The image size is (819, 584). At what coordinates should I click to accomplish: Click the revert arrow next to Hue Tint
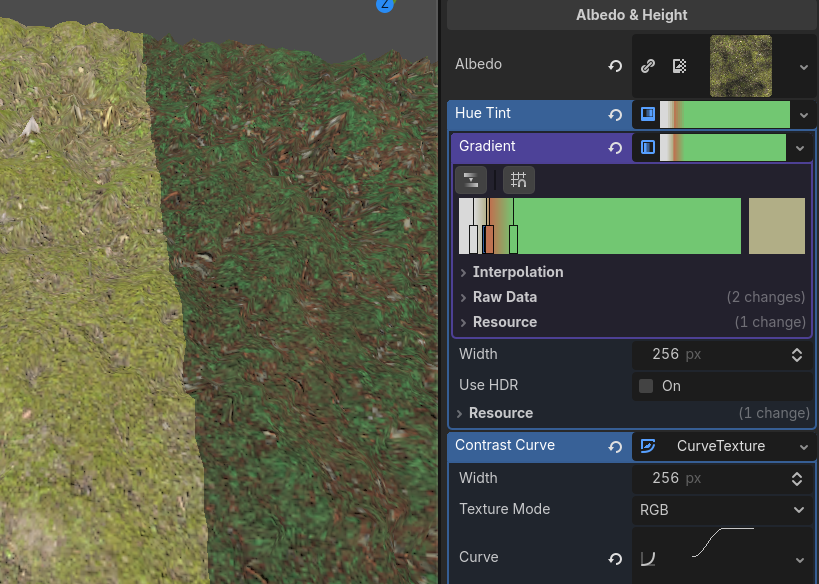[x=615, y=113]
